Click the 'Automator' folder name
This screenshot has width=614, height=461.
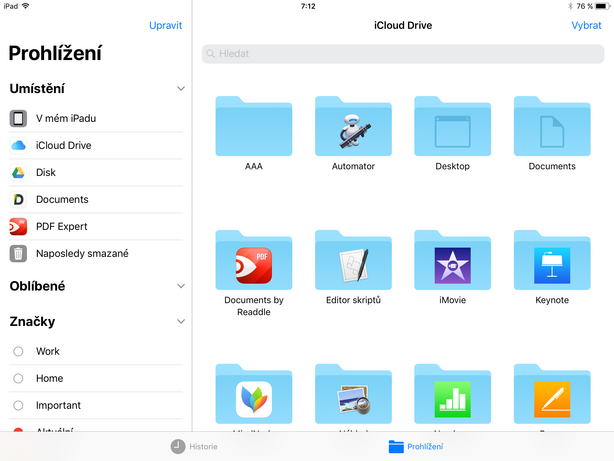pyautogui.click(x=353, y=166)
